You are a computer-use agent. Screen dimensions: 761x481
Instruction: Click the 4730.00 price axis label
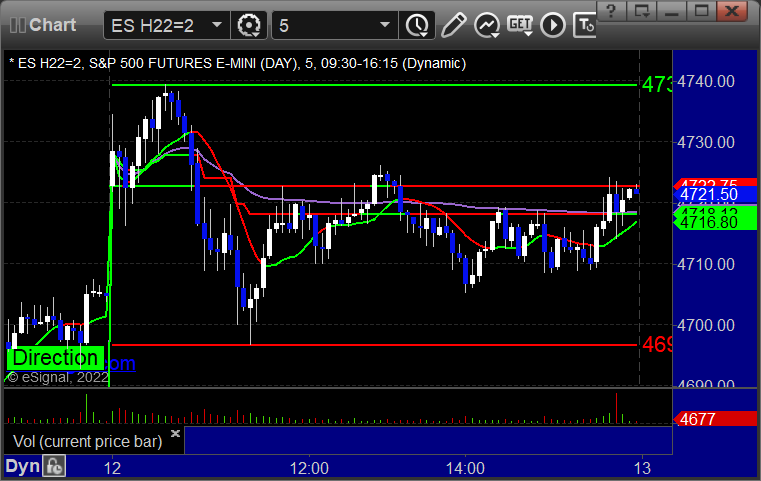(x=706, y=143)
